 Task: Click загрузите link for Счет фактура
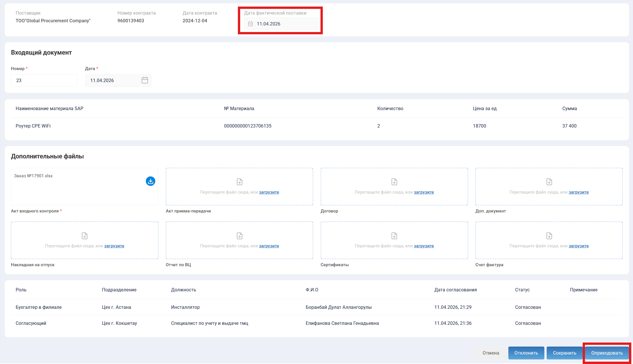(x=579, y=246)
